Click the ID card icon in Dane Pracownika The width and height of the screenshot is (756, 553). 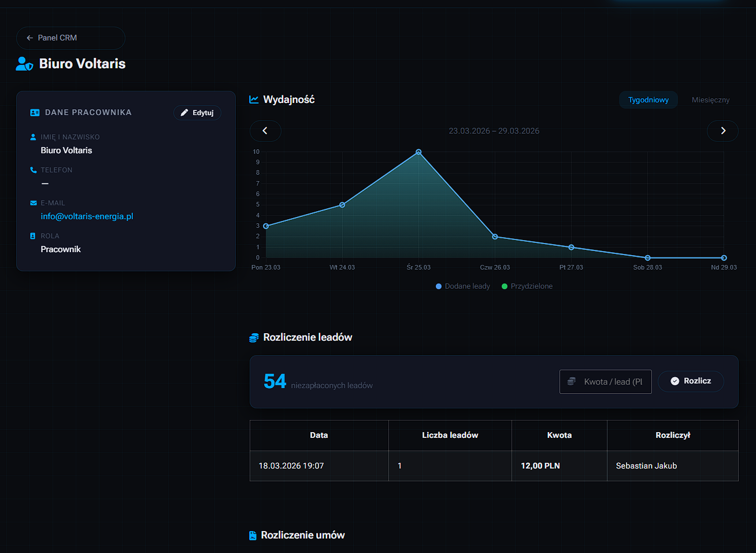coord(35,113)
